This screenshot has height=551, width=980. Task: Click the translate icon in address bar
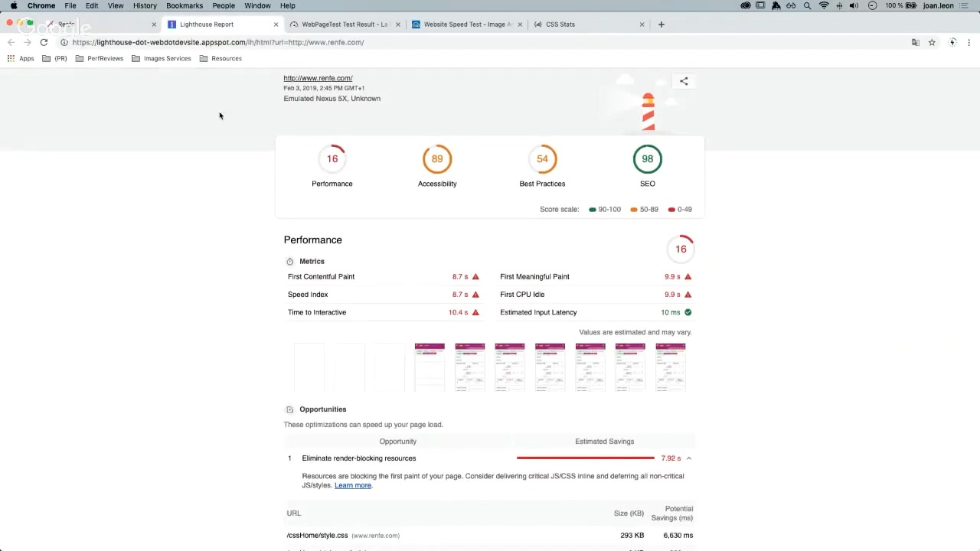click(x=915, y=42)
